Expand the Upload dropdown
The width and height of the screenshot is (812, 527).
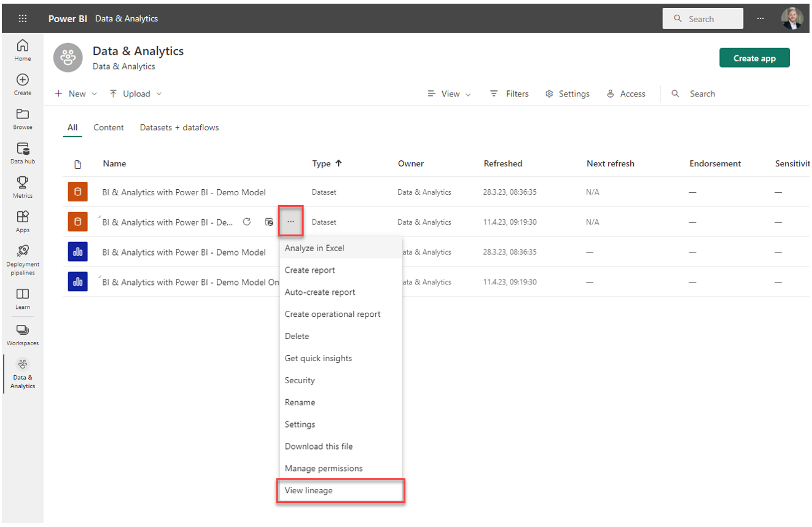[x=136, y=94]
